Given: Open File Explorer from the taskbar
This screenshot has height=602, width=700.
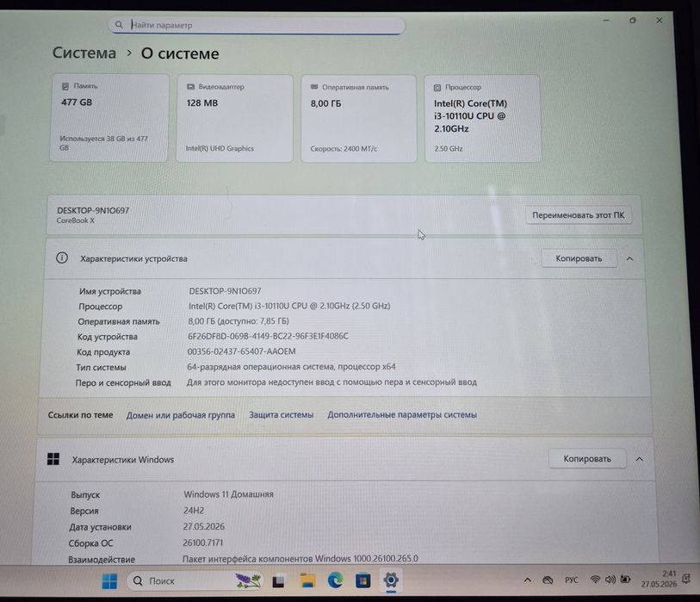Looking at the screenshot, I should tap(307, 580).
